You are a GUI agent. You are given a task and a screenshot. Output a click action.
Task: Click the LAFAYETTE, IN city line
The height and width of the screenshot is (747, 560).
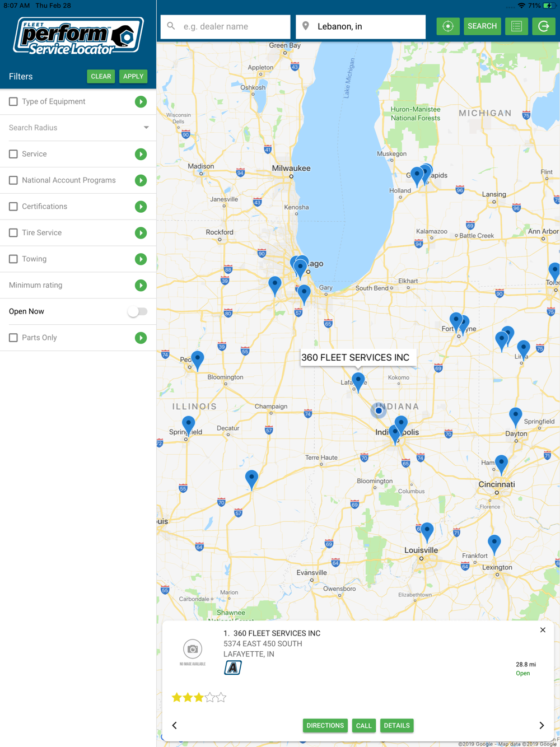249,654
